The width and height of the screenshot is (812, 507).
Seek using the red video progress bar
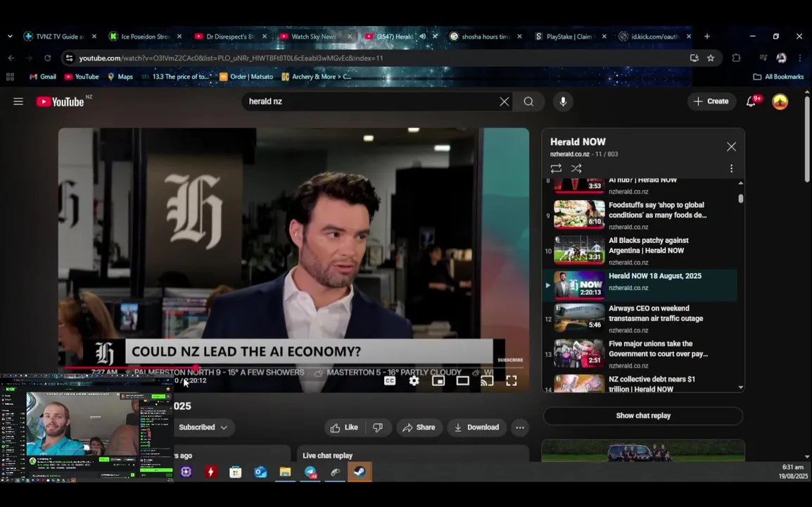point(293,368)
